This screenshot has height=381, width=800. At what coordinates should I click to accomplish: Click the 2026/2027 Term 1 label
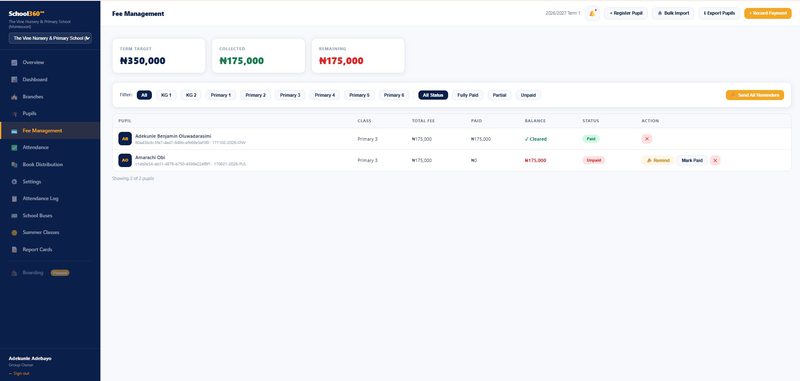click(563, 13)
